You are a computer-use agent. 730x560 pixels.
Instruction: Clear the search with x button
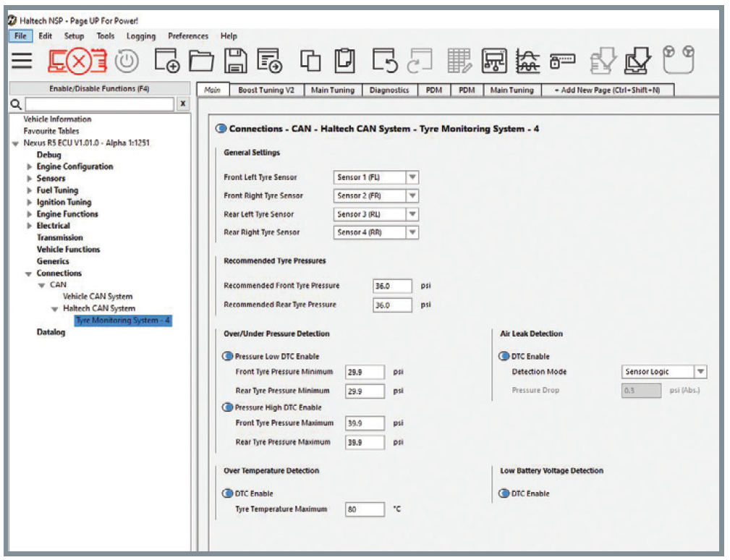tap(183, 103)
